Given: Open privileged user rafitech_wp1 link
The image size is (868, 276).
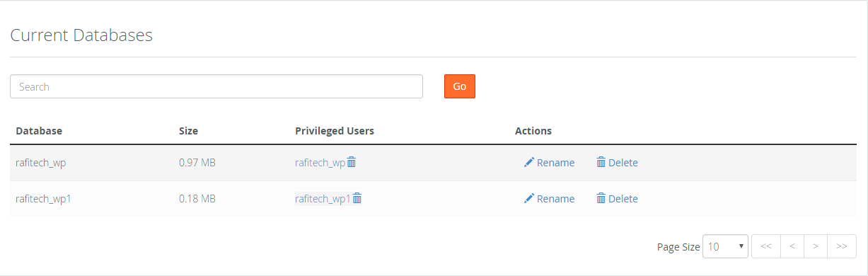Looking at the screenshot, I should [323, 198].
